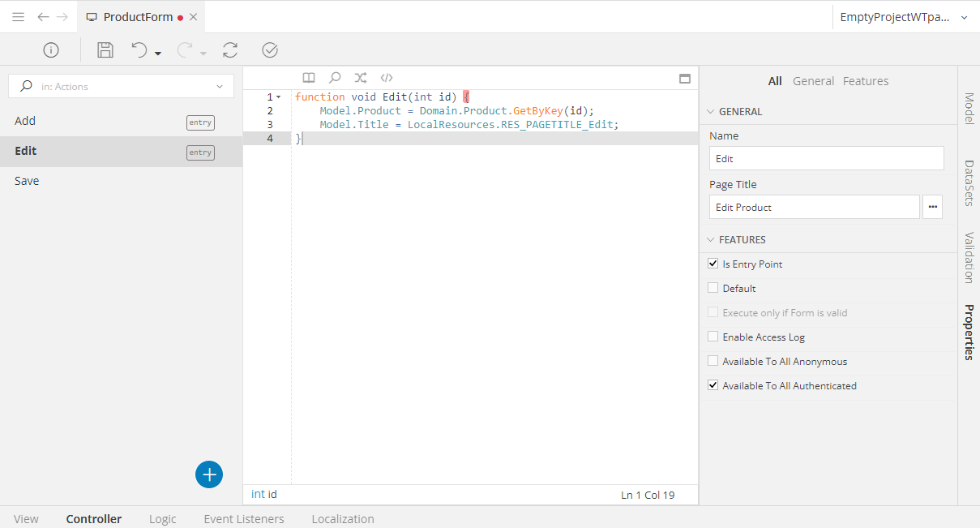980x528 pixels.
Task: Open the project selector dropdown
Action: click(x=964, y=17)
